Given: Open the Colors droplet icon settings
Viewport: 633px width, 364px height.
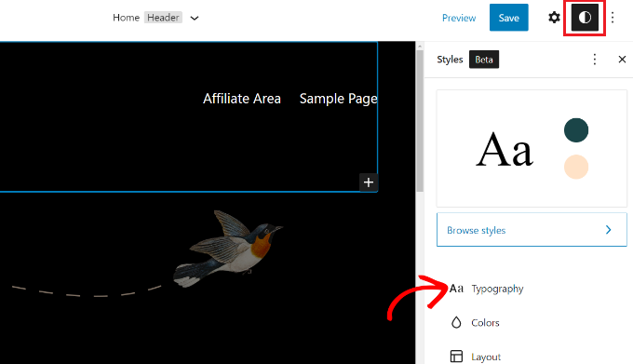Looking at the screenshot, I should tap(456, 322).
